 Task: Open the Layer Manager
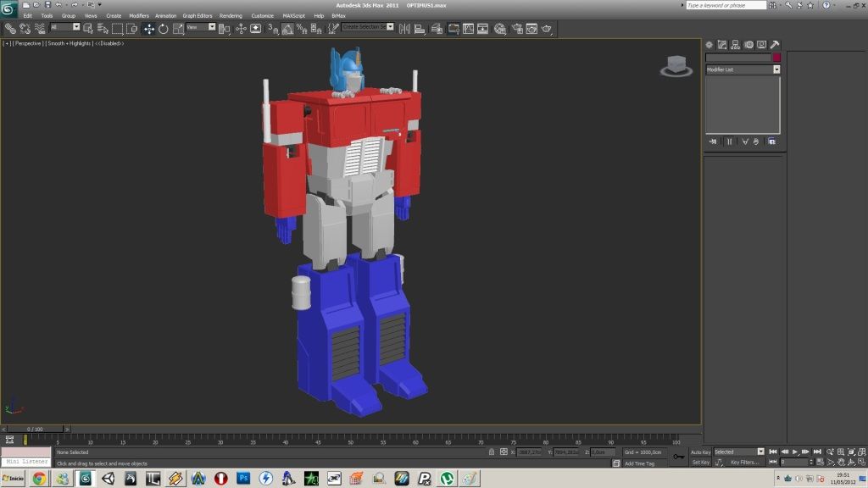[437, 29]
